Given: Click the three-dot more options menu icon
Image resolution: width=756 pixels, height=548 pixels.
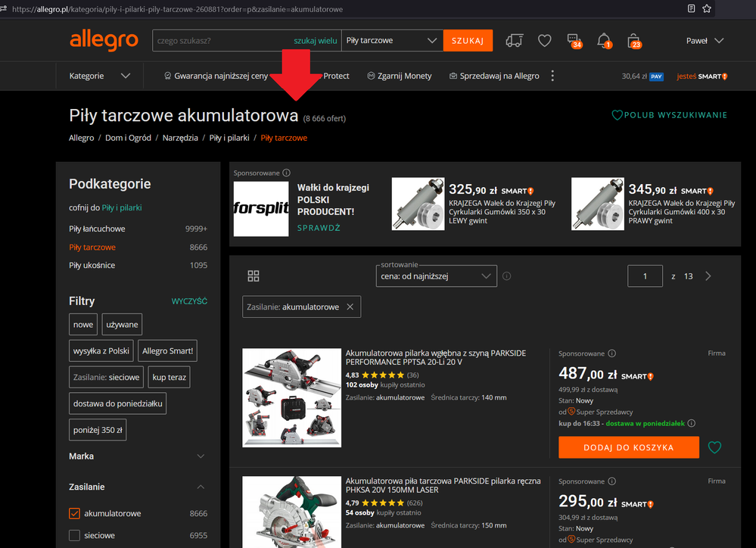Looking at the screenshot, I should tap(552, 76).
